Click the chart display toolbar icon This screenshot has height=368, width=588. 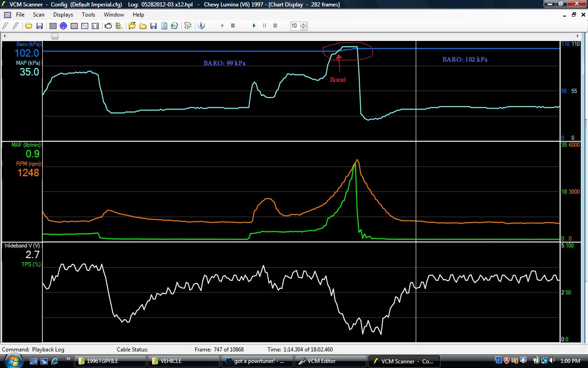[74, 26]
